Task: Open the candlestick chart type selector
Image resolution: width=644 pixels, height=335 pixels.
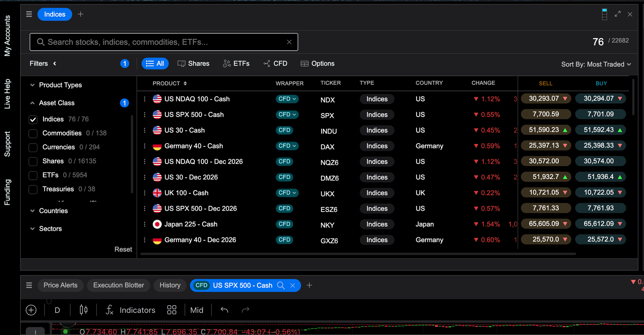Action: (x=83, y=310)
